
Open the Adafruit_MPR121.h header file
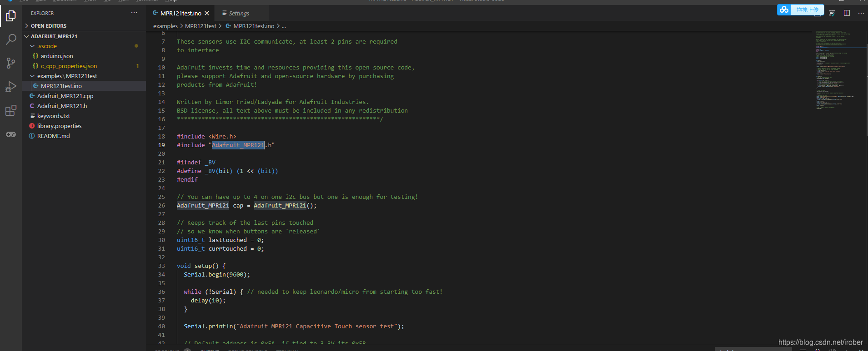pos(84,106)
